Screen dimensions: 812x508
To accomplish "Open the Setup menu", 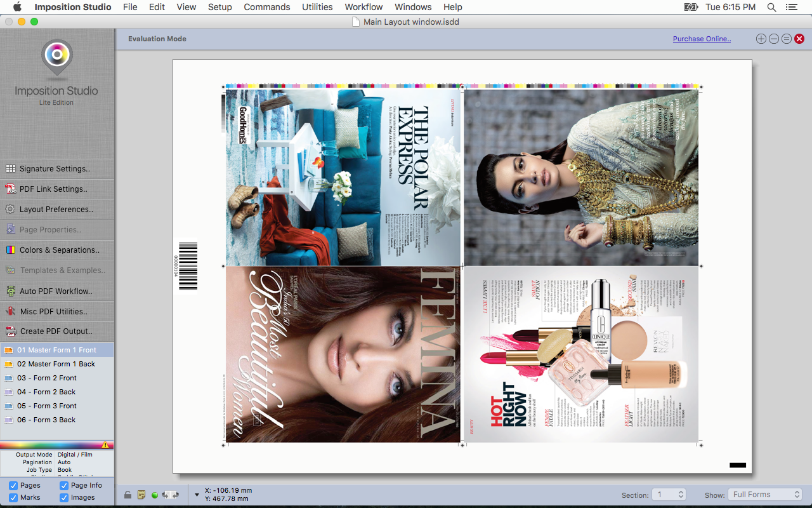I will [220, 7].
